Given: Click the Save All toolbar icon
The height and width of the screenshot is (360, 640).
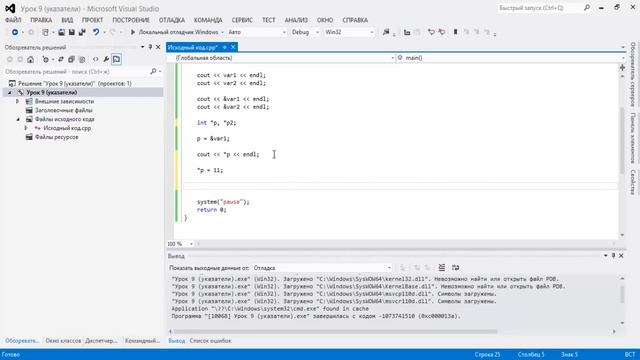Looking at the screenshot, I should [82, 32].
